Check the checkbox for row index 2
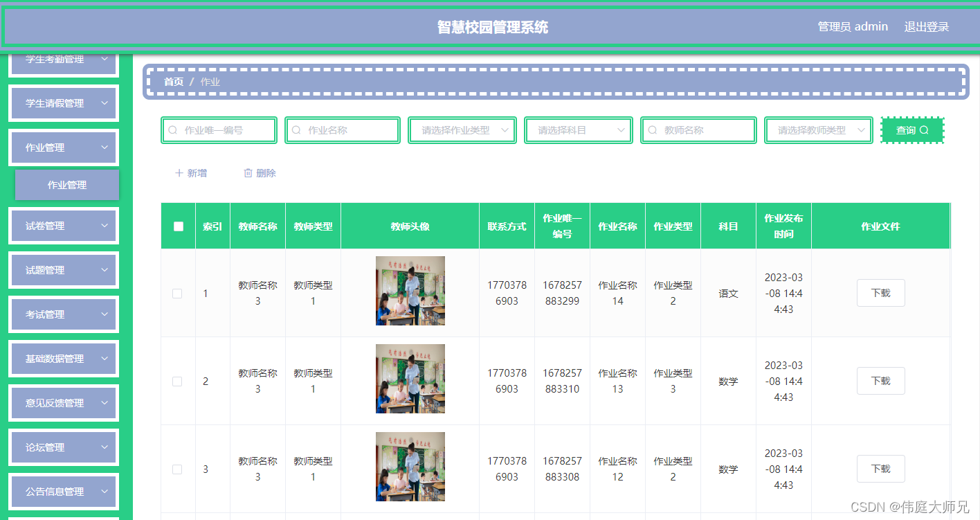Viewport: 980px width, 520px height. (x=177, y=382)
